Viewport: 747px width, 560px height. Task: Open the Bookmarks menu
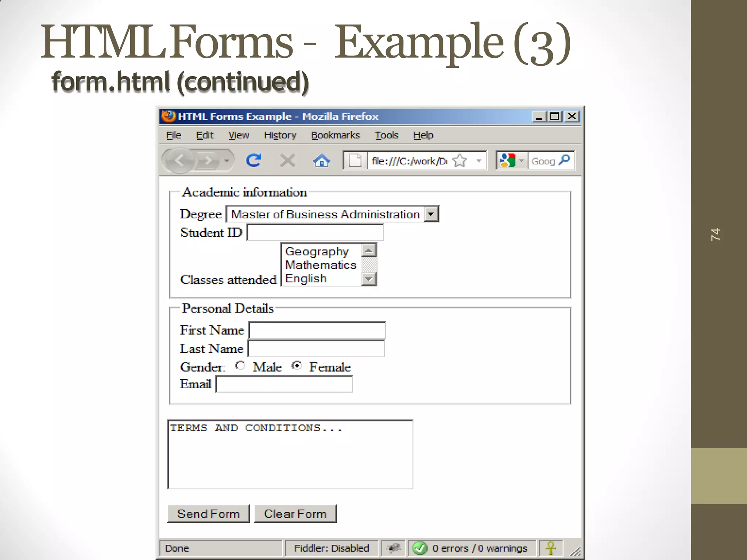(x=336, y=135)
